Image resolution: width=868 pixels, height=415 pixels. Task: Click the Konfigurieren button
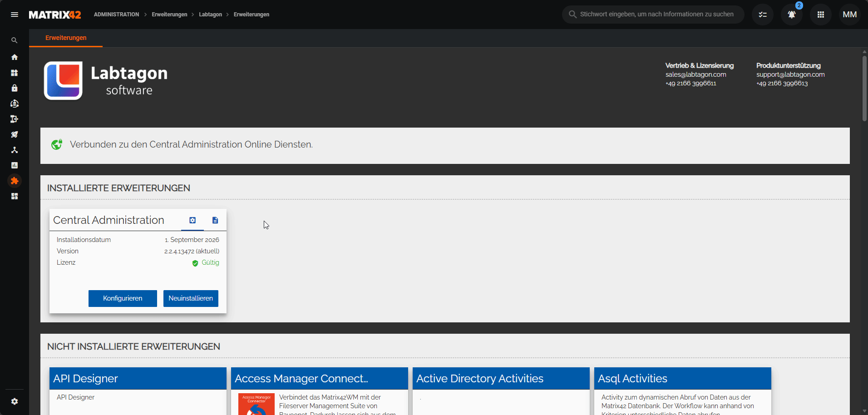(x=123, y=298)
